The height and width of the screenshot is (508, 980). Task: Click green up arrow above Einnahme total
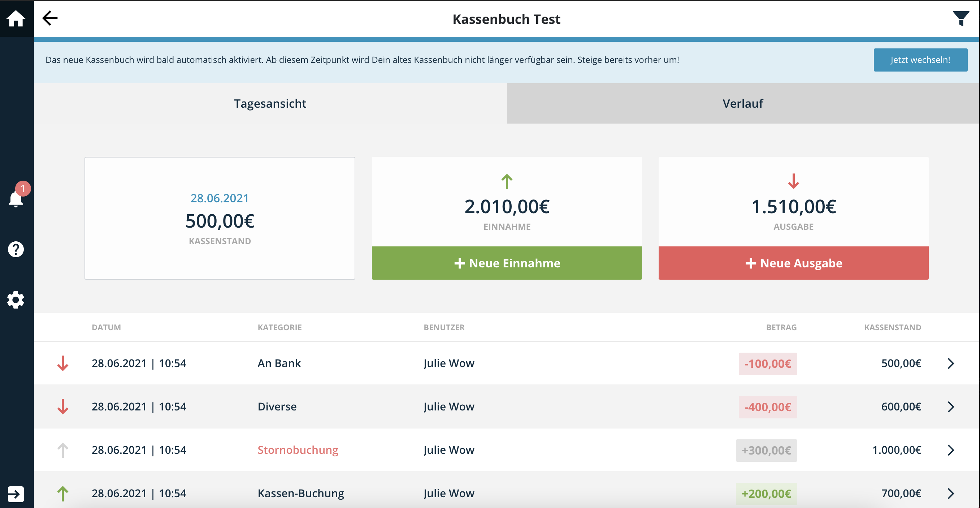point(507,181)
